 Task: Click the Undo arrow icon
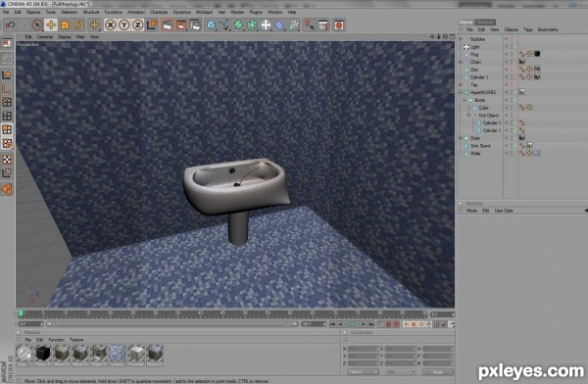tap(10, 25)
